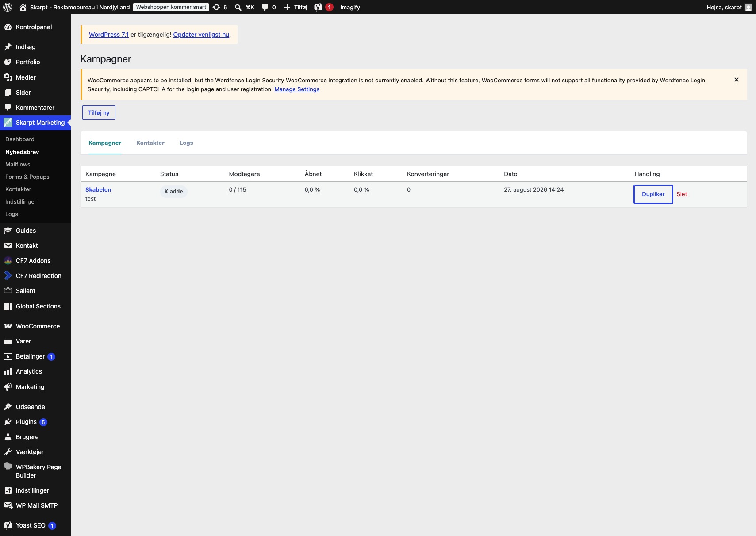Switch to the Kontakter tab
This screenshot has height=536, width=756.
[x=150, y=143]
